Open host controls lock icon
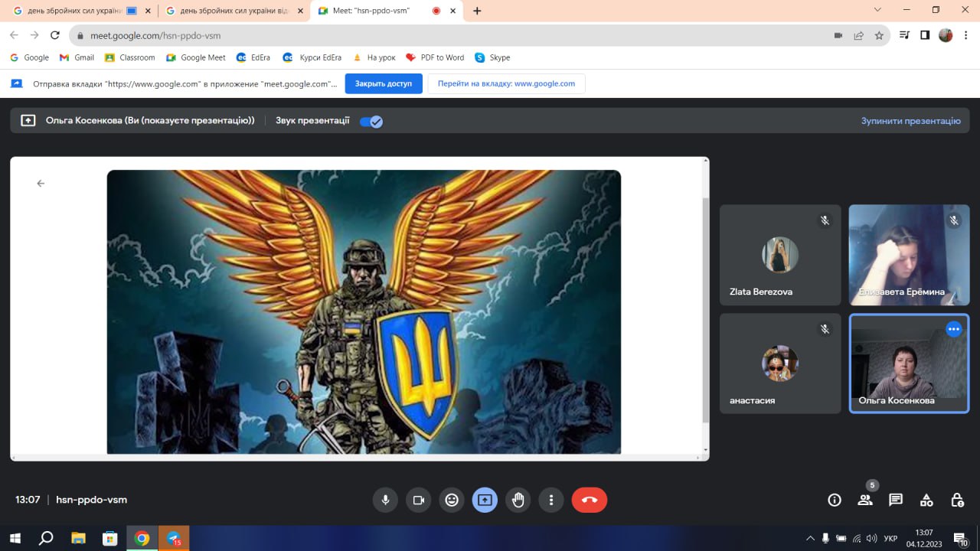Screen dimensions: 980x551 click(957, 500)
